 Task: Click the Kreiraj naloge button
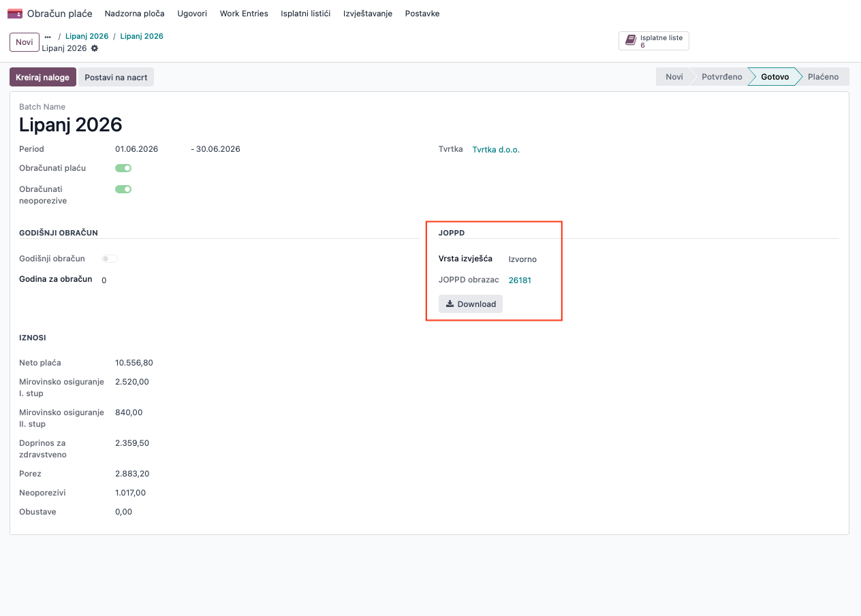[x=43, y=77]
